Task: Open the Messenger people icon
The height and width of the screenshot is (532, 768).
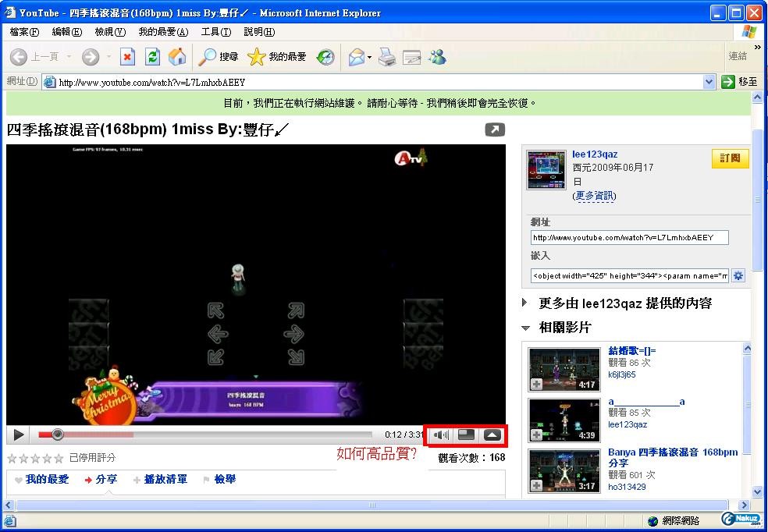Action: pos(437,57)
